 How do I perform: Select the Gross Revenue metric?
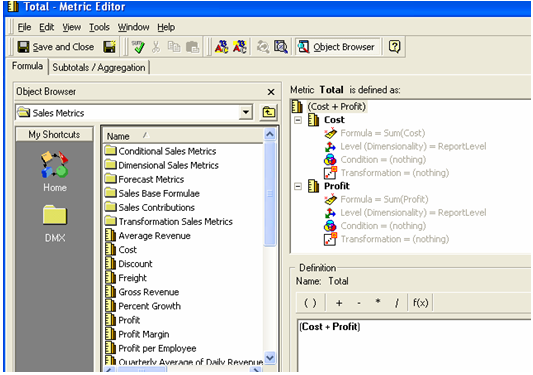click(x=142, y=292)
